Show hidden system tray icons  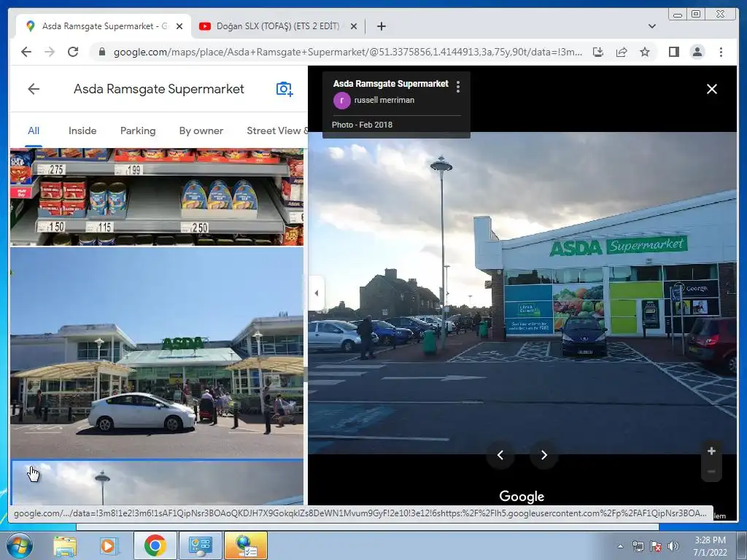[x=620, y=546]
